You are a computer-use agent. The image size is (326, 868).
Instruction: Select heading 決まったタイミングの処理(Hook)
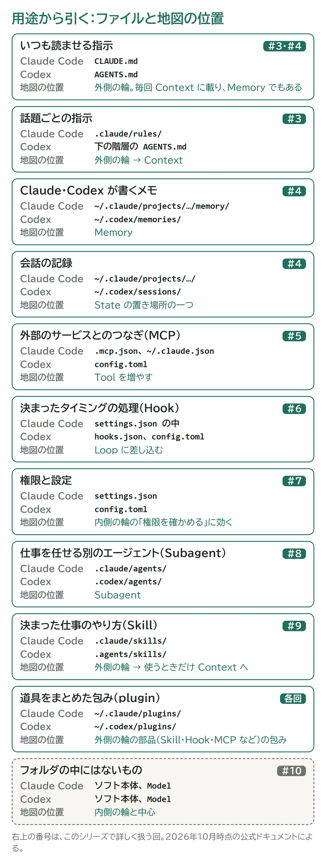click(x=99, y=408)
